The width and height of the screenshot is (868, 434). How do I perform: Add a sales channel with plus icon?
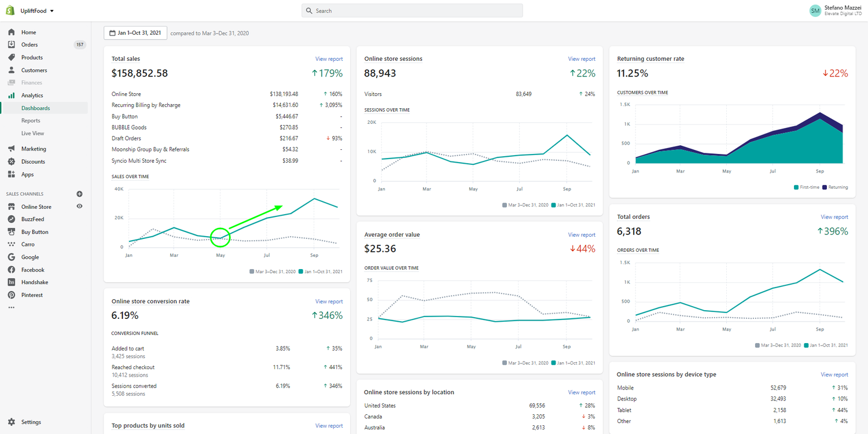79,194
